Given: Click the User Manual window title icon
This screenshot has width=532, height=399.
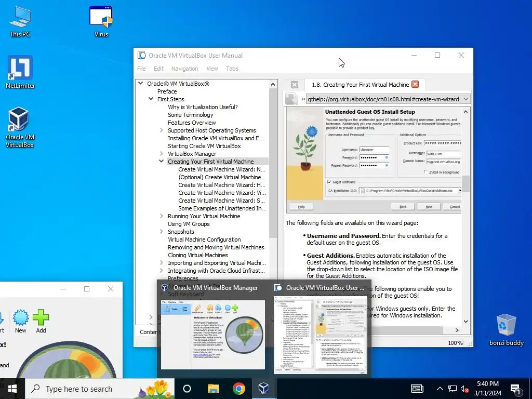Looking at the screenshot, I should pyautogui.click(x=141, y=55).
